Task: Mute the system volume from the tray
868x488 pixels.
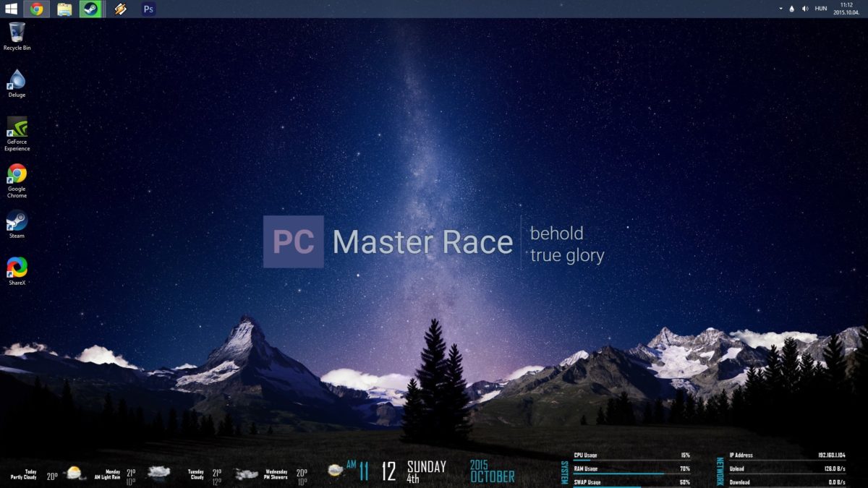Action: (x=805, y=8)
